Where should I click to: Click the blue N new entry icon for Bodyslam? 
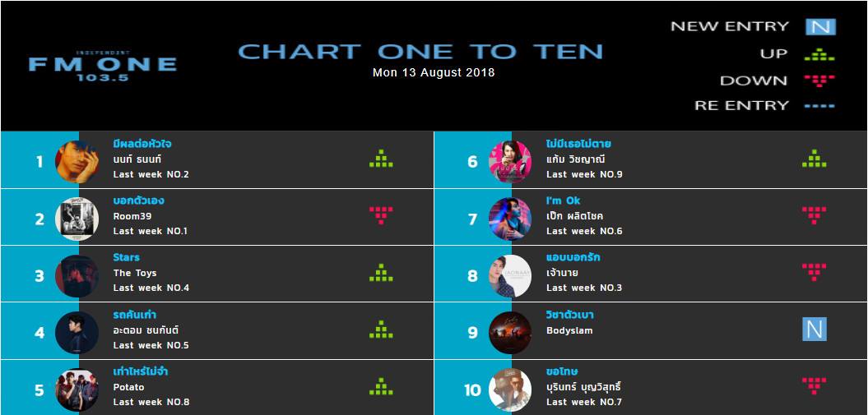click(814, 330)
